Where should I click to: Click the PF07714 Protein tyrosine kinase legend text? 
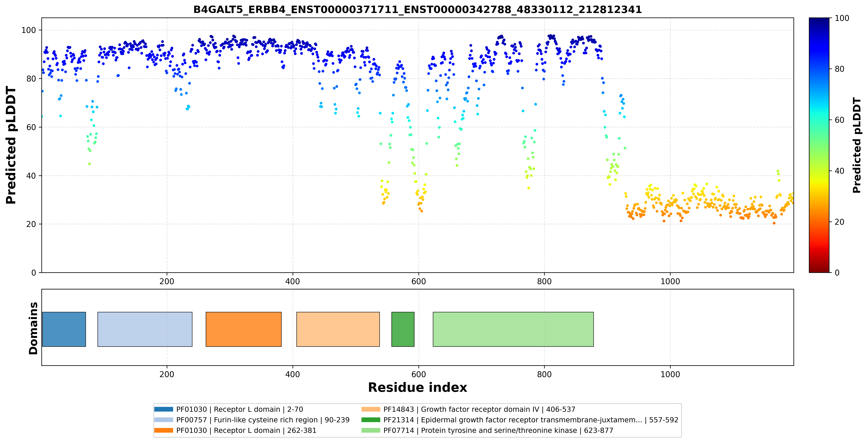click(x=498, y=430)
